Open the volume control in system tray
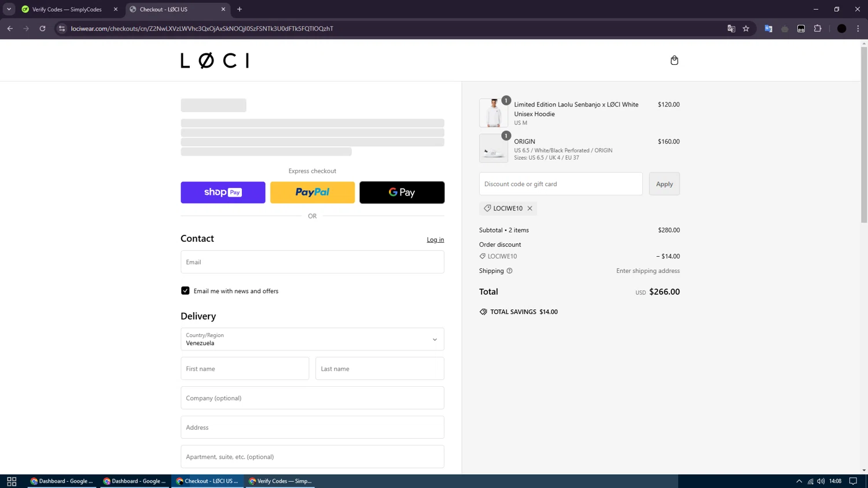The image size is (868, 488). [821, 481]
